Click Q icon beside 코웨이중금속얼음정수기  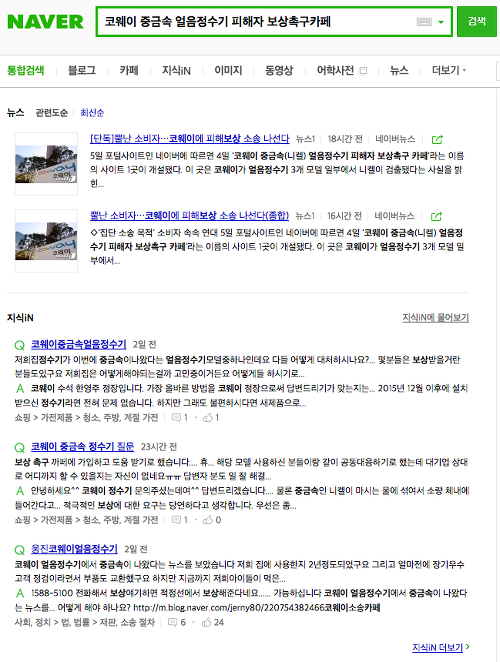[x=19, y=345]
